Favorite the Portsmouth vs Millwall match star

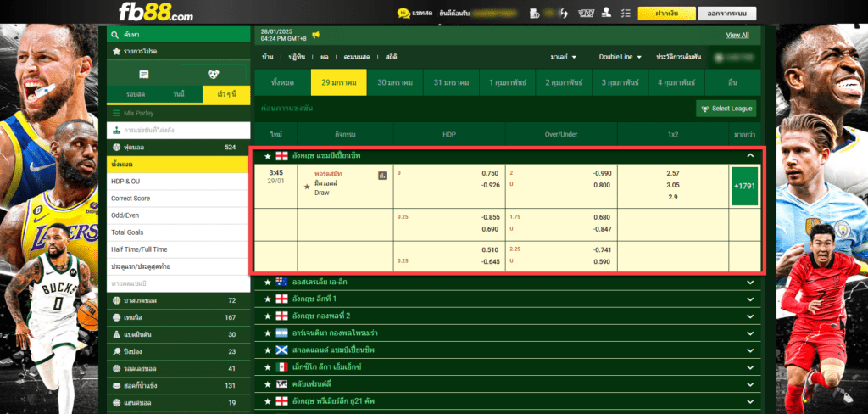(307, 187)
